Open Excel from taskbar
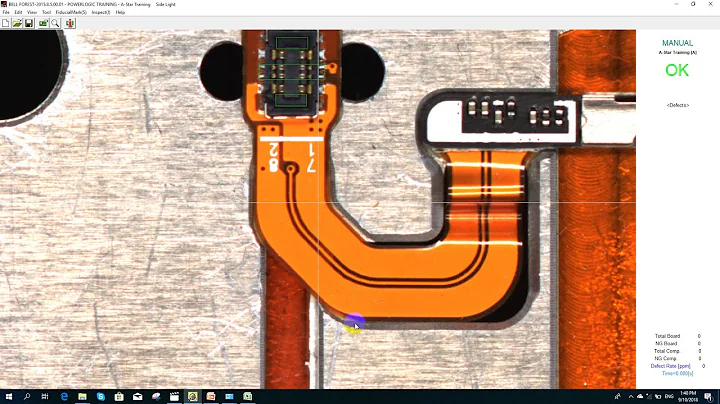Screen dimensions: 720x404 [x=248, y=396]
